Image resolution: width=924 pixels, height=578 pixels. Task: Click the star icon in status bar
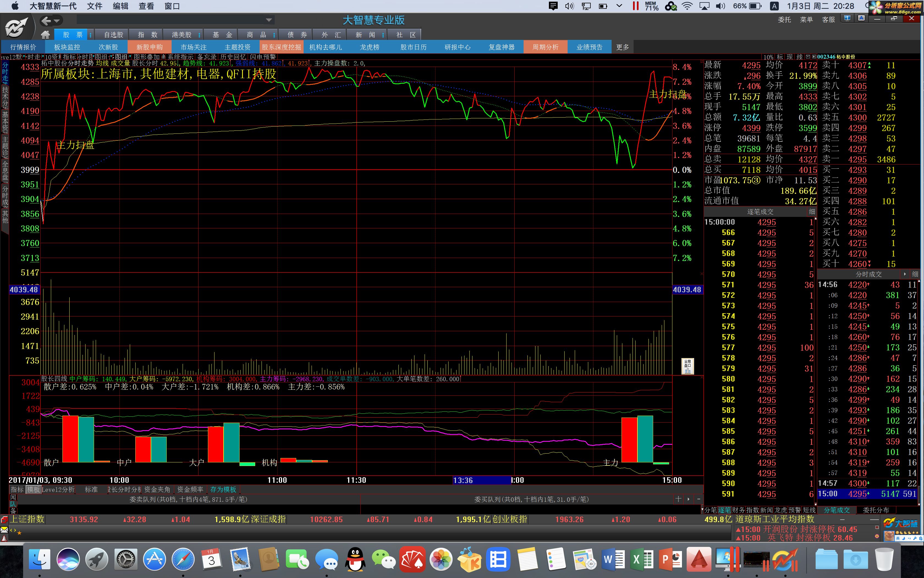19,533
